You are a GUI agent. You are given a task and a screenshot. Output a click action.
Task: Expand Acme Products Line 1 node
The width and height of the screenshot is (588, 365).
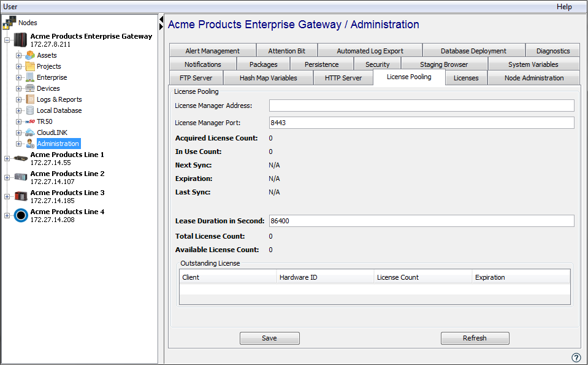7,158
